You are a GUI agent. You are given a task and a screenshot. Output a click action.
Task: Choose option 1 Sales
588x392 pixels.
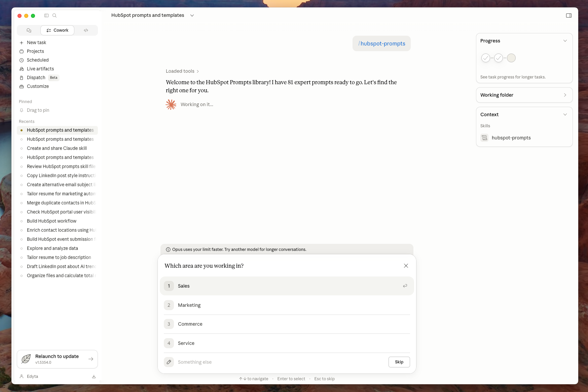click(x=287, y=286)
